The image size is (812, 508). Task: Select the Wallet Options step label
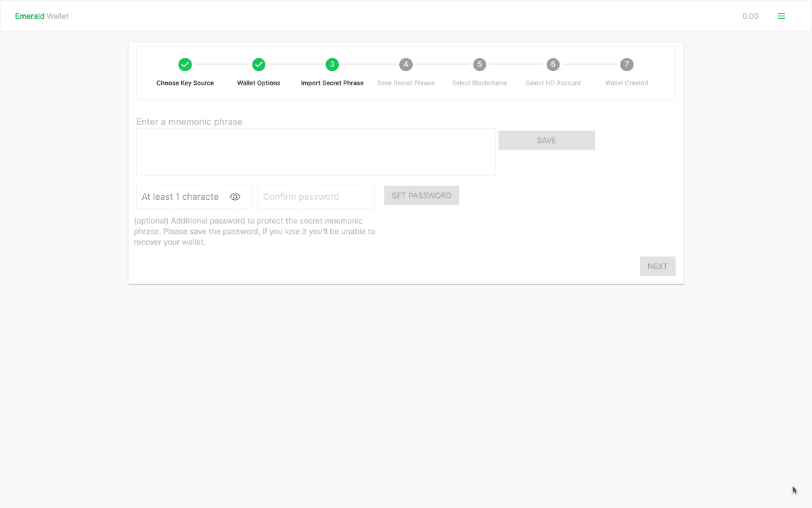click(x=258, y=83)
